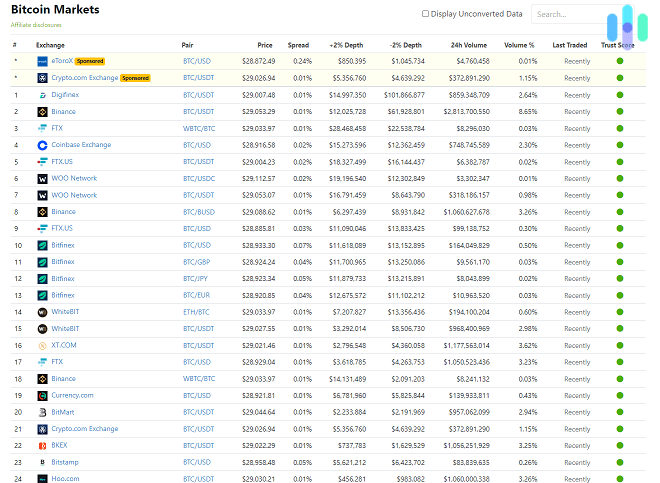660x483 pixels.
Task: Open the BTC/GBP pair link
Action: click(x=196, y=262)
